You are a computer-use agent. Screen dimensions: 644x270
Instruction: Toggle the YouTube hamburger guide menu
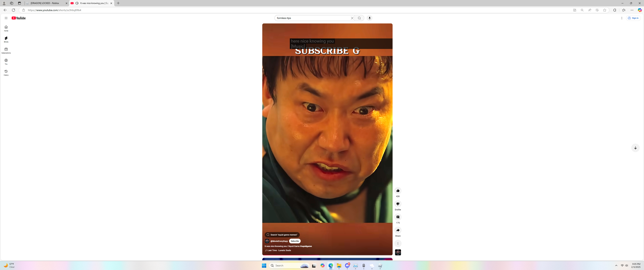pos(6,18)
